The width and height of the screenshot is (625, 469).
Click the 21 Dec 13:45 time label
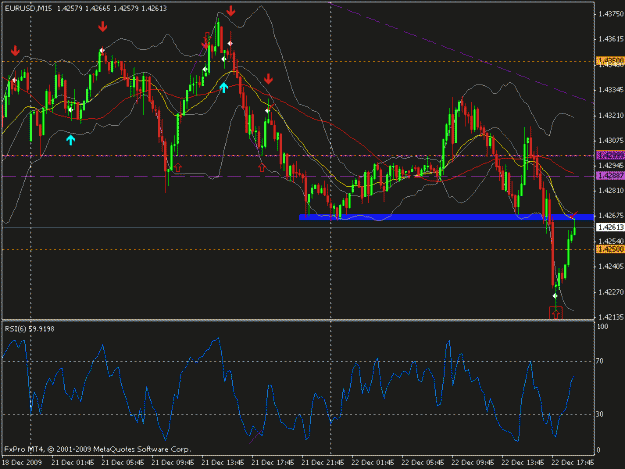(222, 463)
